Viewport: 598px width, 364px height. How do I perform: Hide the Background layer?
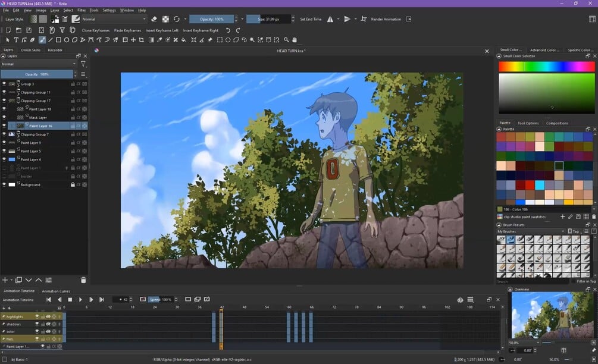pyautogui.click(x=4, y=184)
